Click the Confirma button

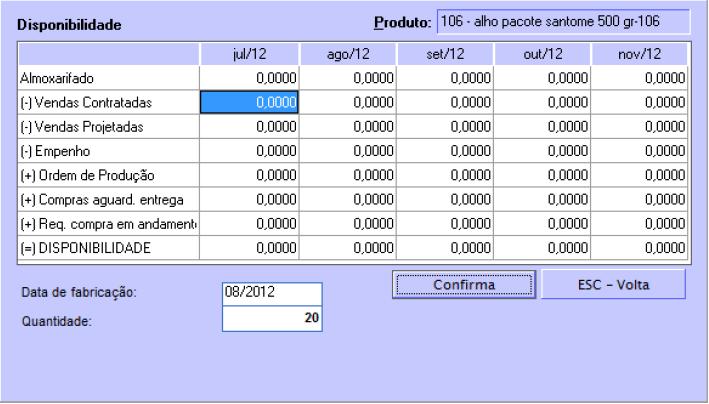pos(463,284)
